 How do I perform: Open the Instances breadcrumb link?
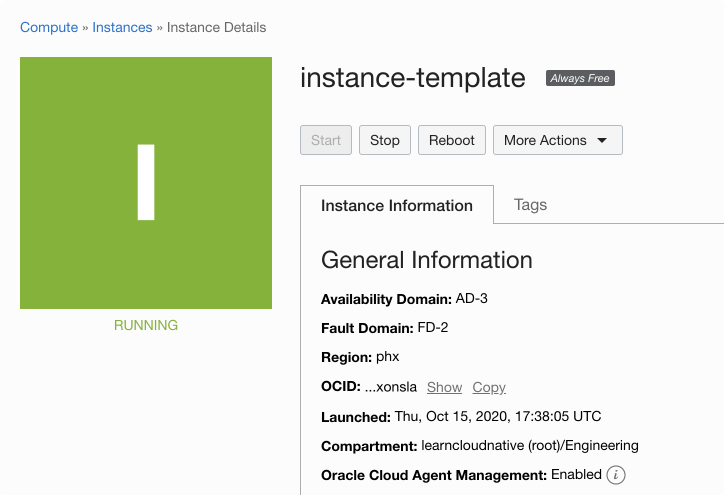[122, 27]
